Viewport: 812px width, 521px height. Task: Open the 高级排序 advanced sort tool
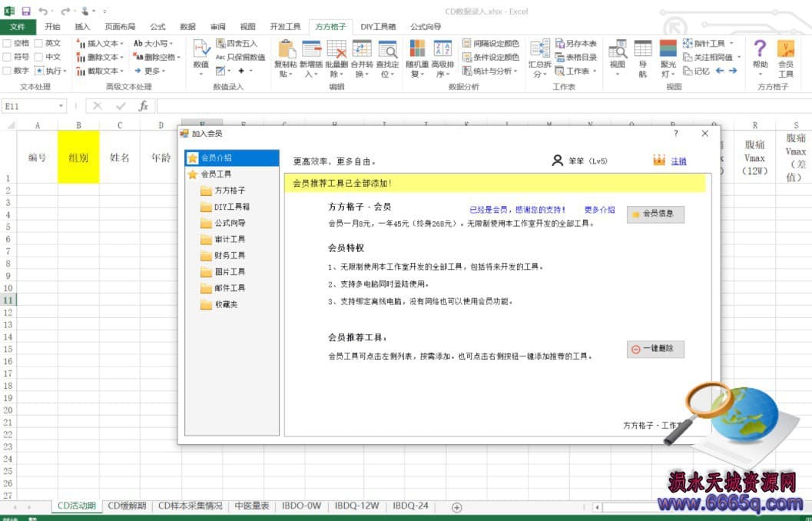tap(442, 58)
